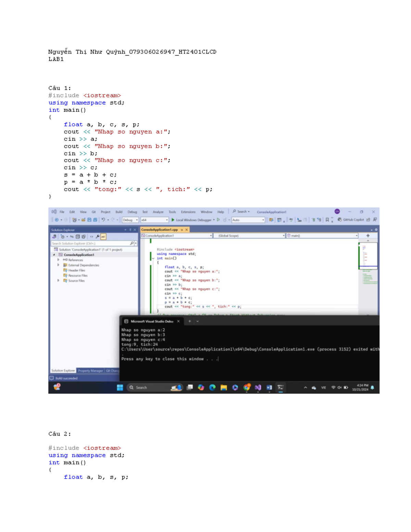411x532 pixels.
Task: Click the green Local Windows Debugger run button
Action: (173, 220)
